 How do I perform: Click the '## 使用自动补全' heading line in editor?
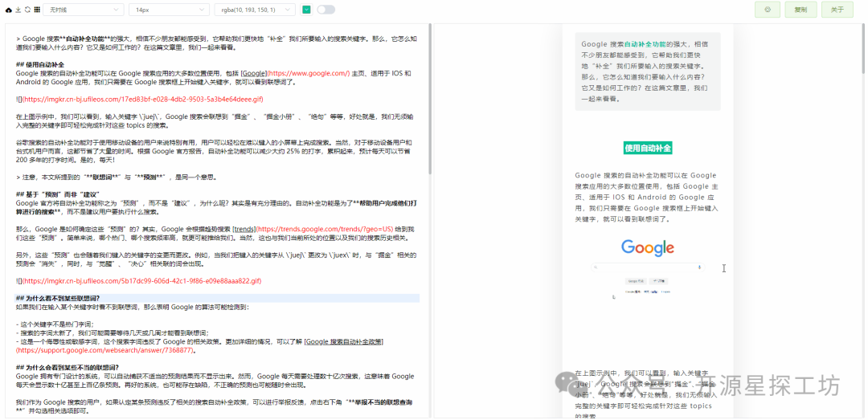point(40,65)
